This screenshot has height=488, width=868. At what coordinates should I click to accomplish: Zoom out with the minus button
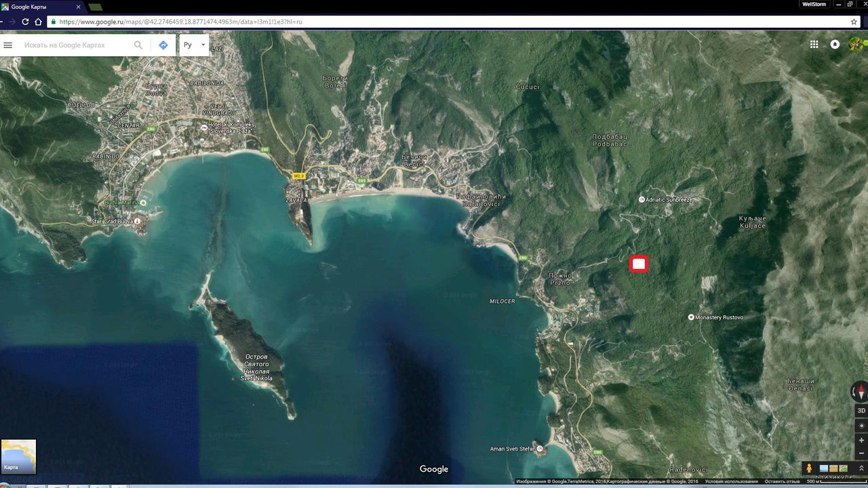point(861,453)
